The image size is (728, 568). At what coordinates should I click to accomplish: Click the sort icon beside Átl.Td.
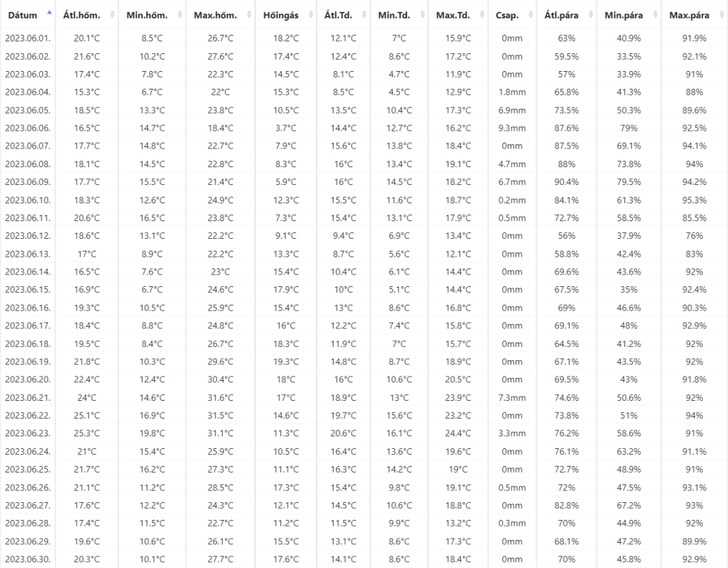[363, 15]
